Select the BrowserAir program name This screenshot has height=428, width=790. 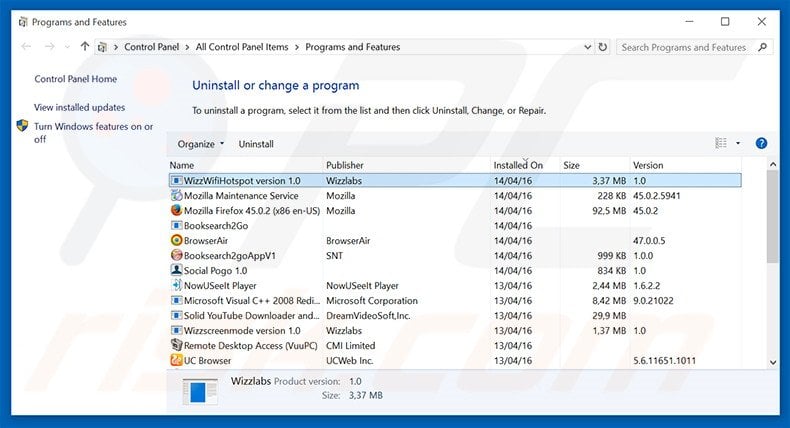206,240
